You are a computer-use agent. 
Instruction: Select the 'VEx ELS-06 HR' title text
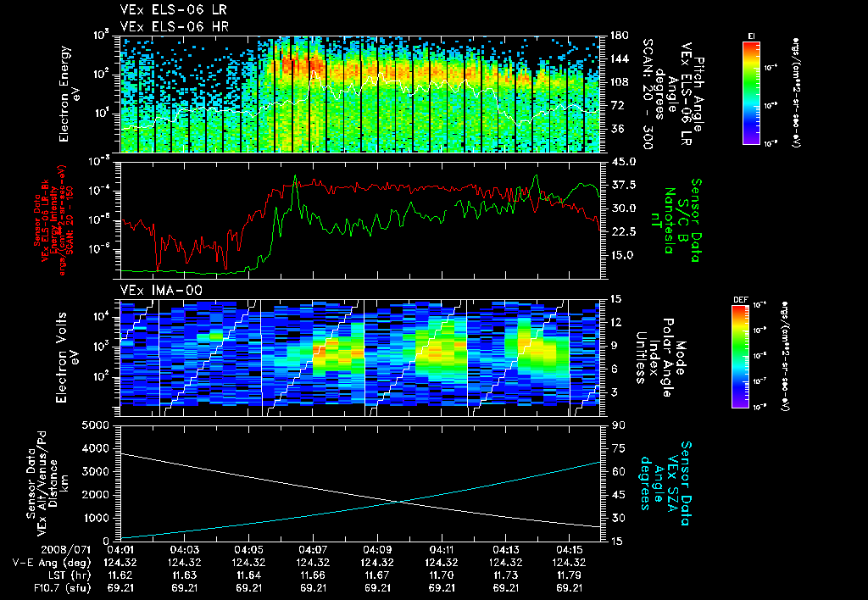175,26
